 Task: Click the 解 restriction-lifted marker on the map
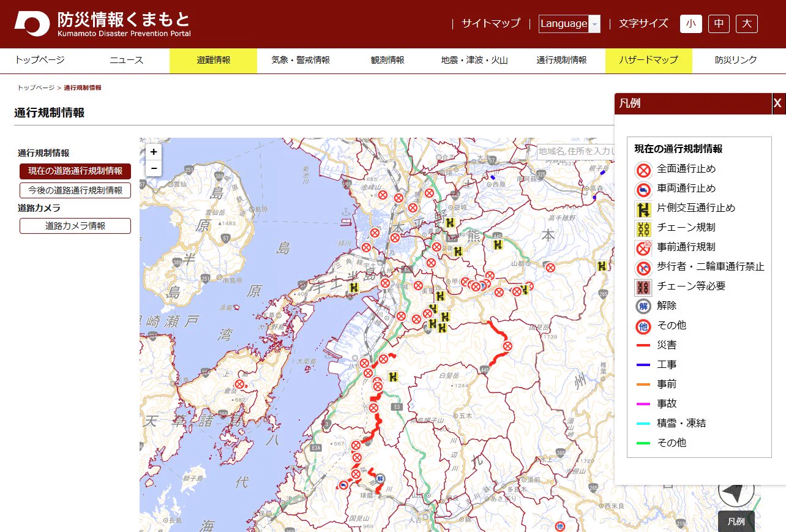point(380,479)
